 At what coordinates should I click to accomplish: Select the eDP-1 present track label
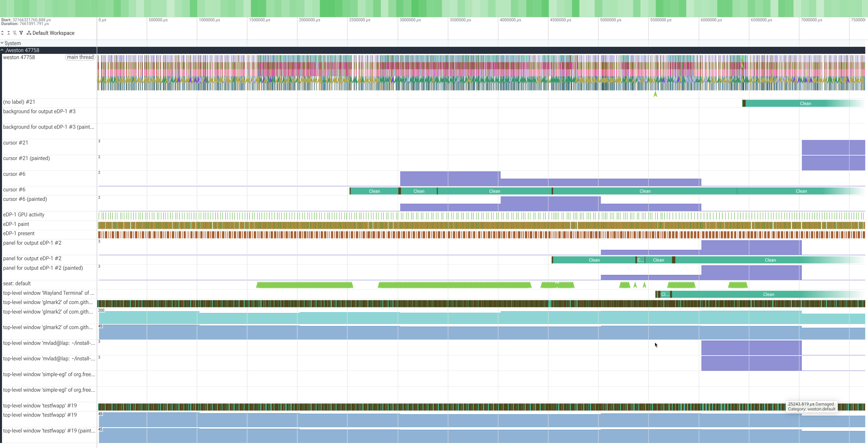[19, 233]
